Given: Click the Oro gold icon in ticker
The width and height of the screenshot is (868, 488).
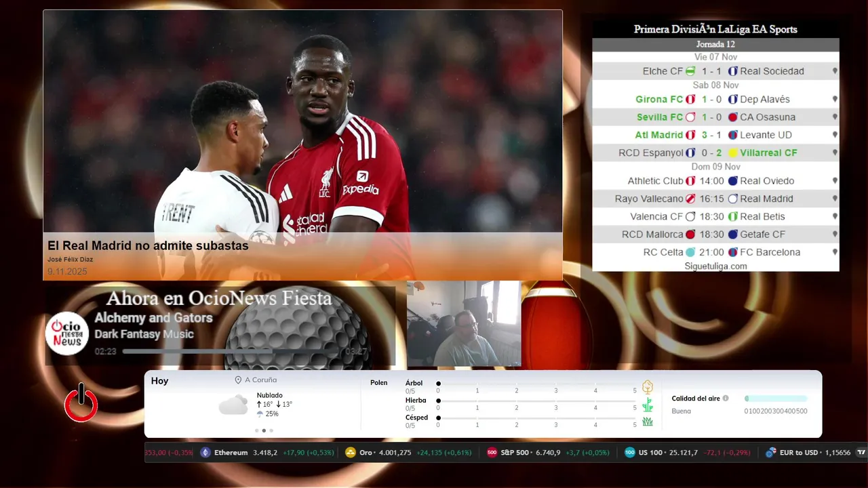Looking at the screenshot, I should tap(351, 453).
